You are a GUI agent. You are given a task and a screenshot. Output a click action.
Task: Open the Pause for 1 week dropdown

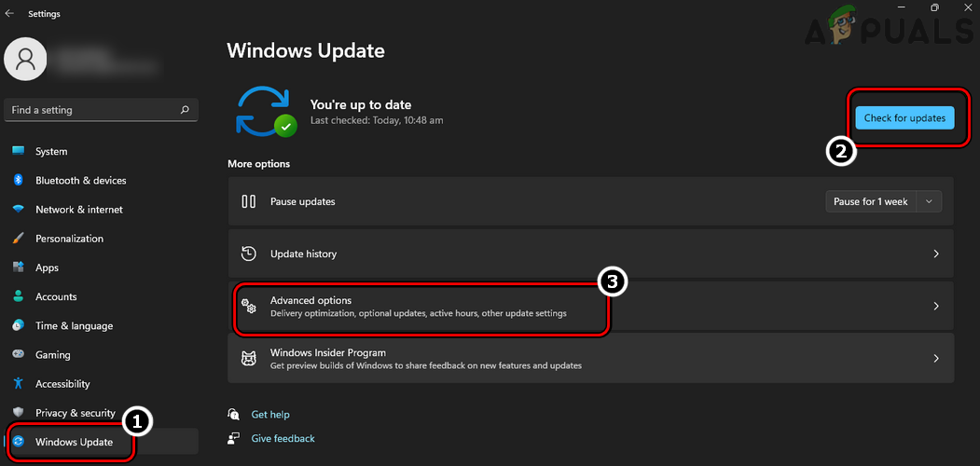882,201
